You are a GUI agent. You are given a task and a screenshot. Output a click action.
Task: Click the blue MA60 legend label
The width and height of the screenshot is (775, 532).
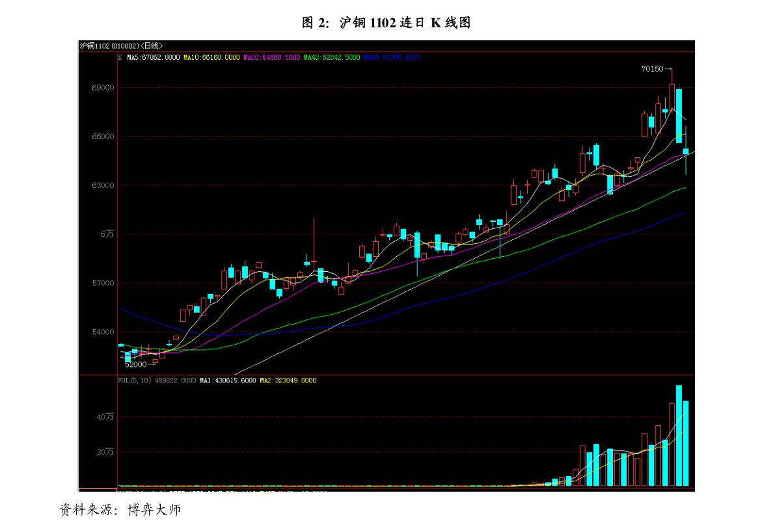[392, 58]
